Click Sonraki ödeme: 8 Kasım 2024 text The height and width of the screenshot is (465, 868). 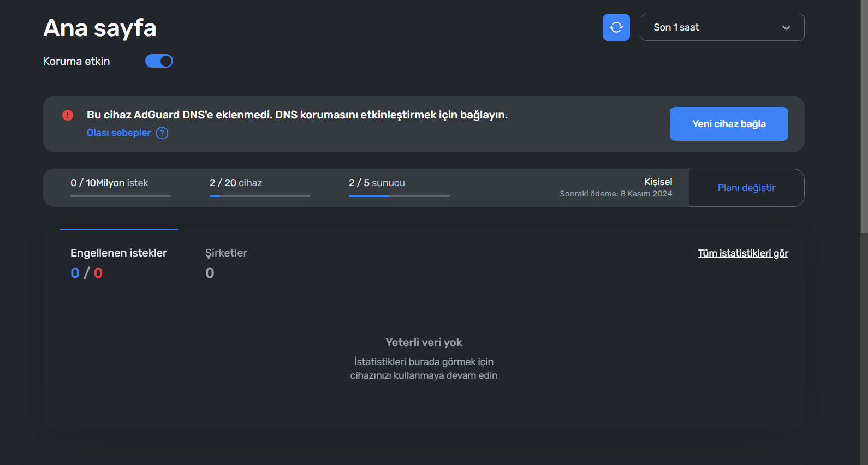(x=616, y=194)
